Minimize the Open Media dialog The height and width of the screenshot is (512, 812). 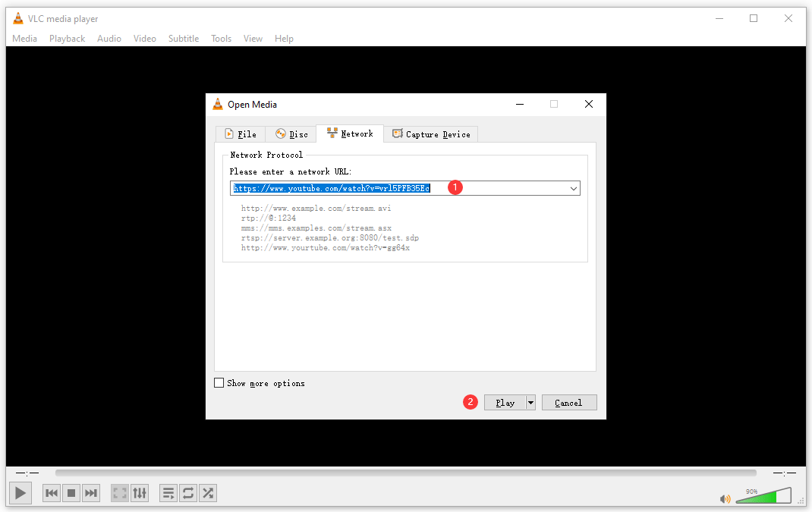pyautogui.click(x=520, y=104)
